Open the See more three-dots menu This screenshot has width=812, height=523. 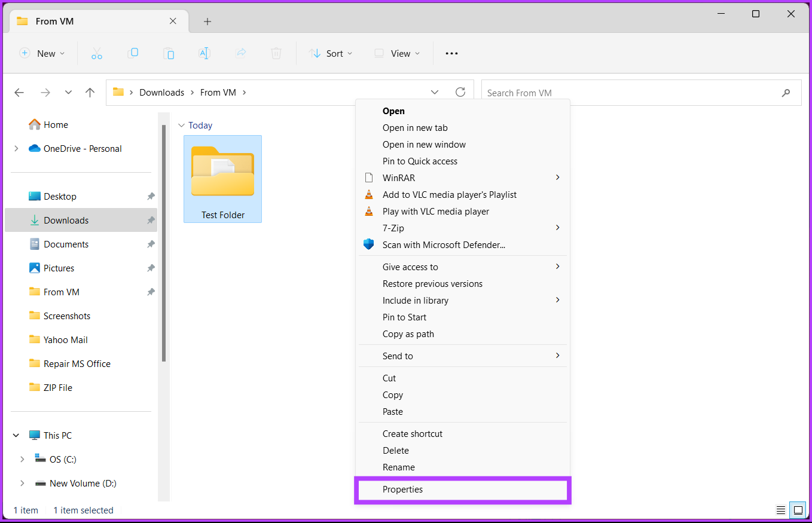tap(451, 53)
